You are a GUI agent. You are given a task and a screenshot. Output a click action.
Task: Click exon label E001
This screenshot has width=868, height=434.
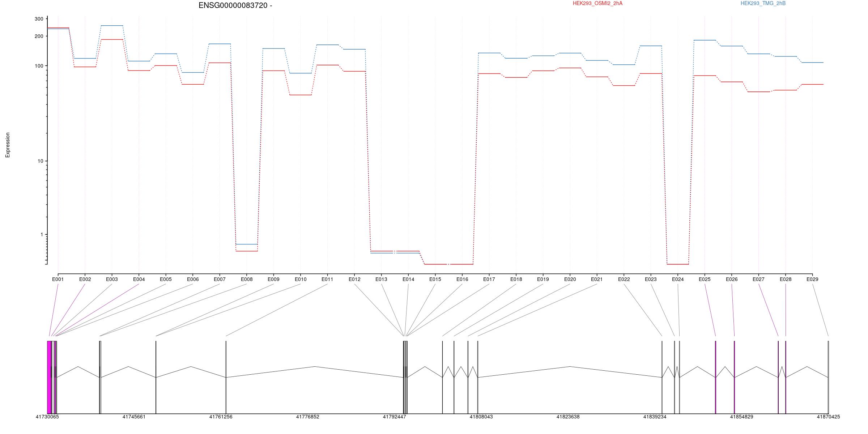pos(58,279)
